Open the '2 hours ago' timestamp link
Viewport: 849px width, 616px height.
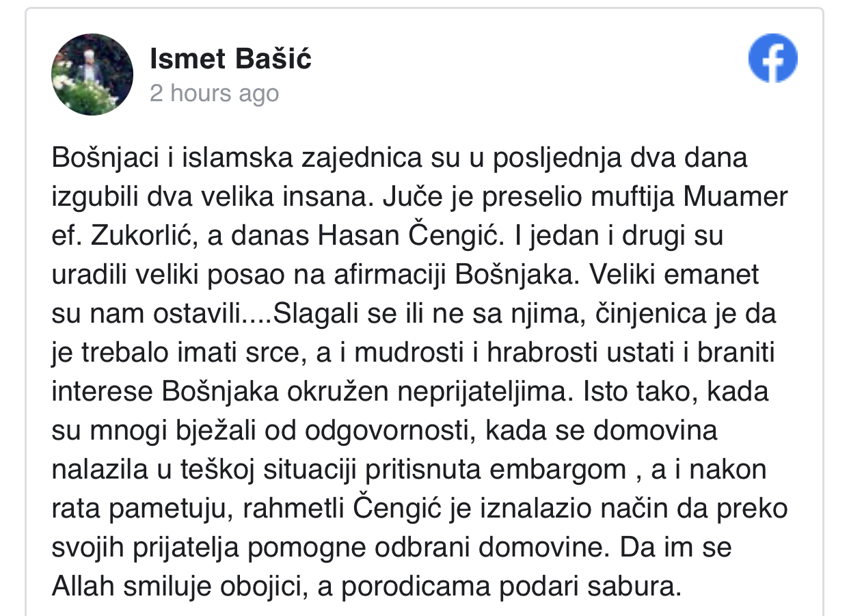(214, 94)
